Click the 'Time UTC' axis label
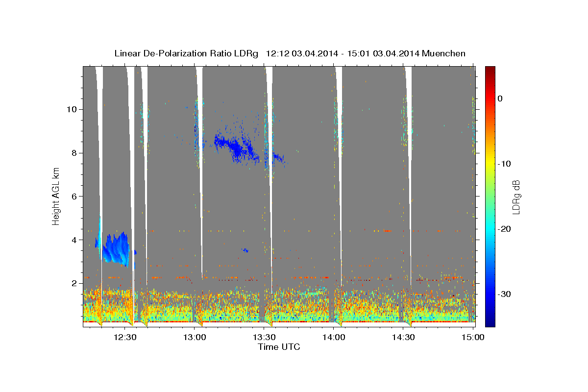Image resolution: width=588 pixels, height=392 pixels. (x=279, y=347)
